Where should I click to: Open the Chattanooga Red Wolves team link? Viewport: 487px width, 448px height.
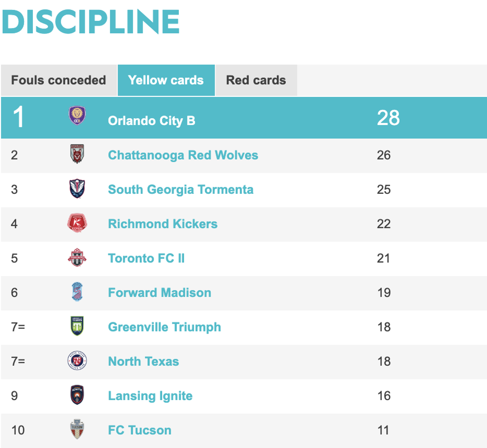(x=183, y=155)
